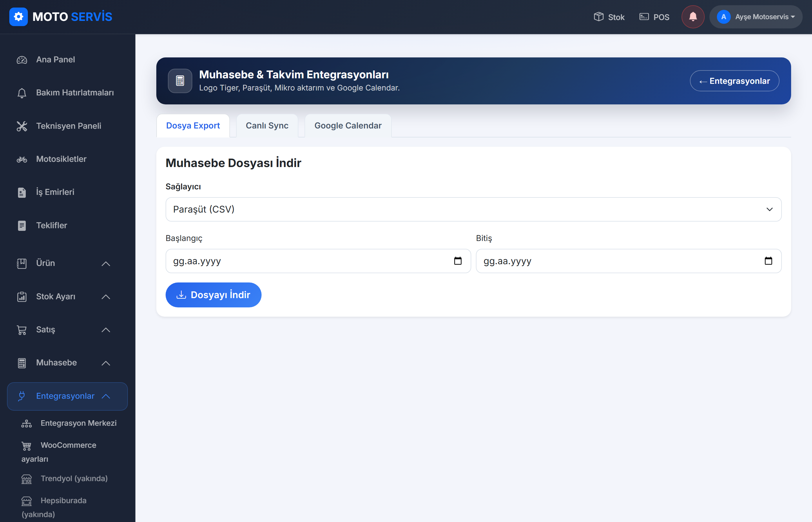
Task: Click the MOTO SERVİS brand name
Action: click(x=72, y=17)
